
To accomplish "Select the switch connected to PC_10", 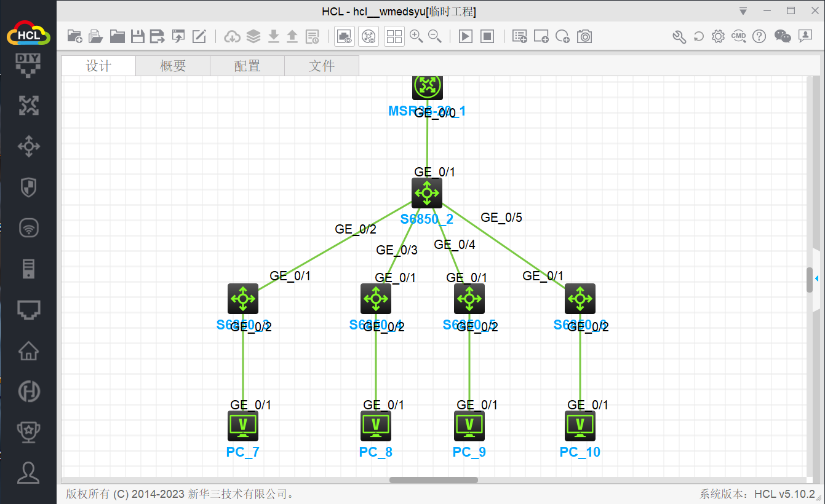I will point(580,299).
